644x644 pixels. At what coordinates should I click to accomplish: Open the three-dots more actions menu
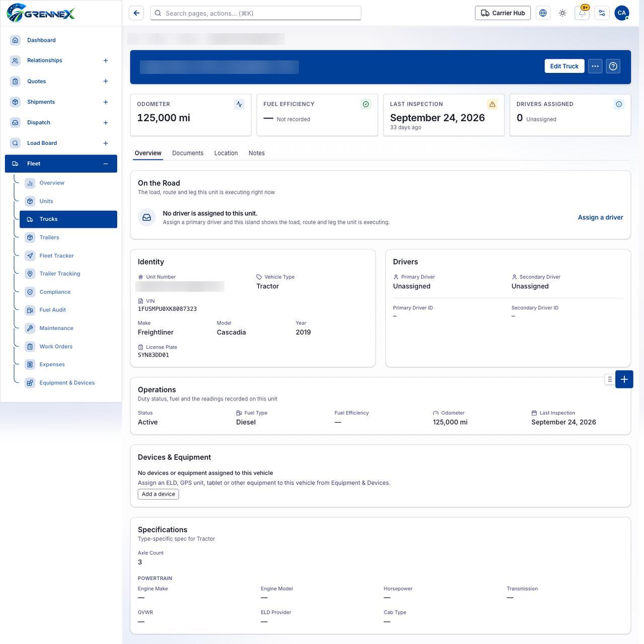coord(595,66)
